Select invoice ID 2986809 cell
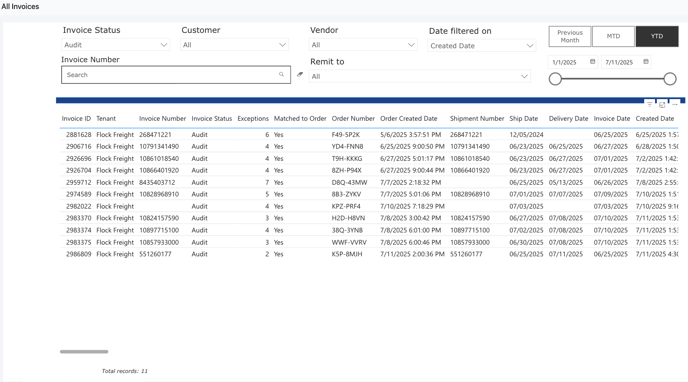 point(79,254)
